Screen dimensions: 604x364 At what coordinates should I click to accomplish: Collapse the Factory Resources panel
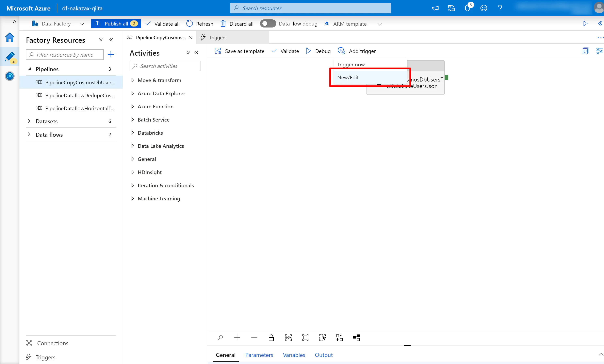(111, 40)
